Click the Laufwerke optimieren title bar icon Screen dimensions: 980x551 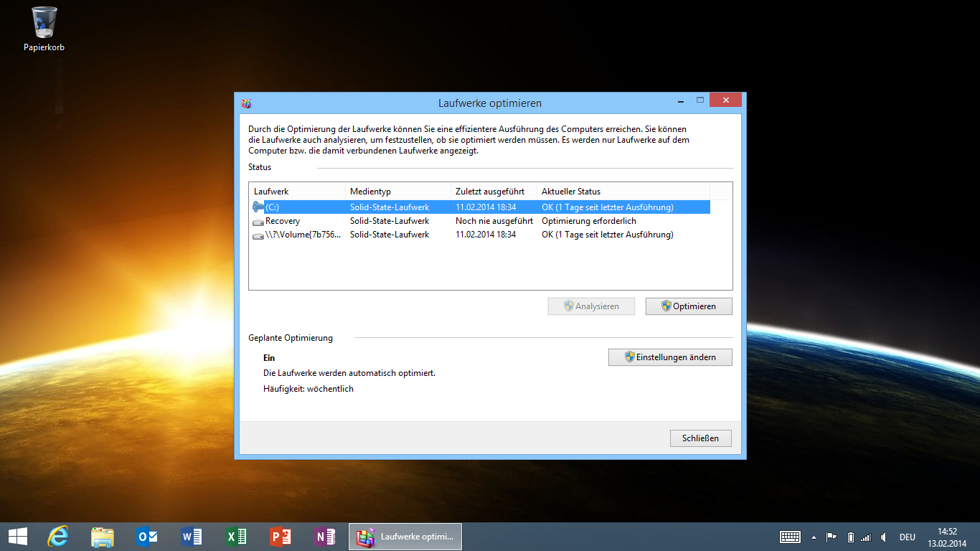[x=246, y=103]
